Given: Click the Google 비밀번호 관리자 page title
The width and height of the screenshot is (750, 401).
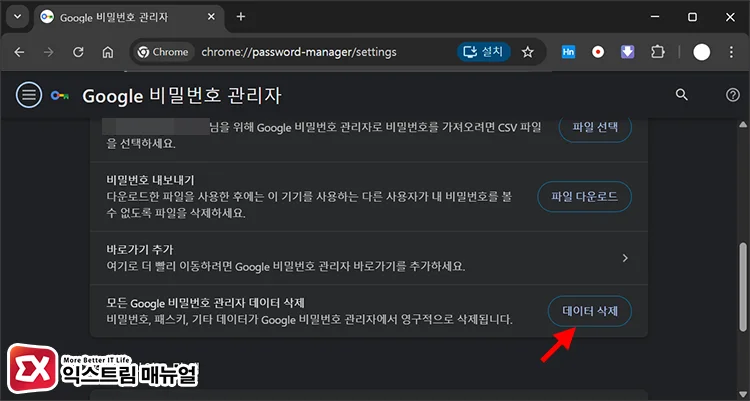Looking at the screenshot, I should point(182,96).
